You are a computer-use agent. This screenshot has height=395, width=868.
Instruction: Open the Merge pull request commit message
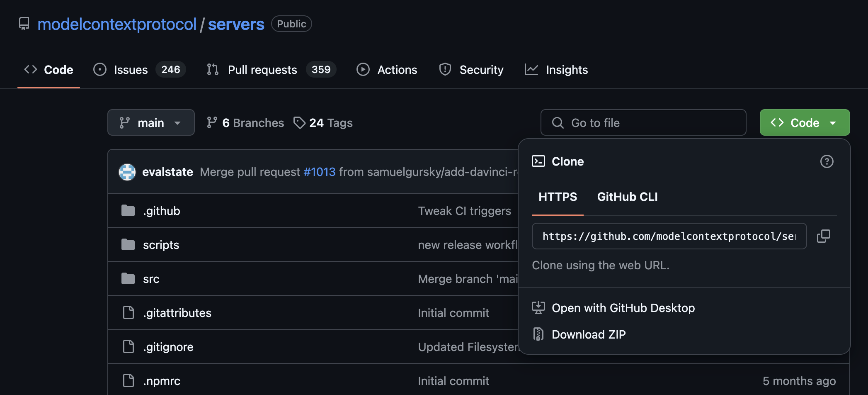(250, 172)
